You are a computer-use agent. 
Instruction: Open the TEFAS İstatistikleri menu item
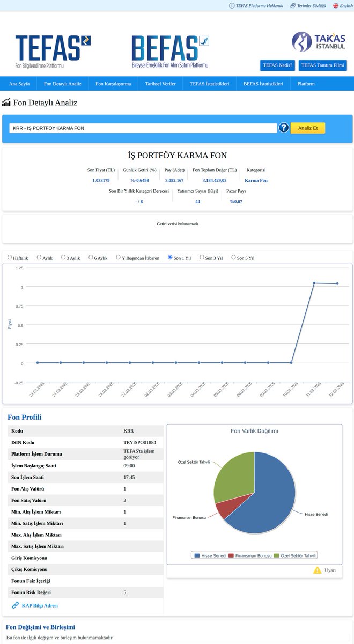click(x=210, y=84)
